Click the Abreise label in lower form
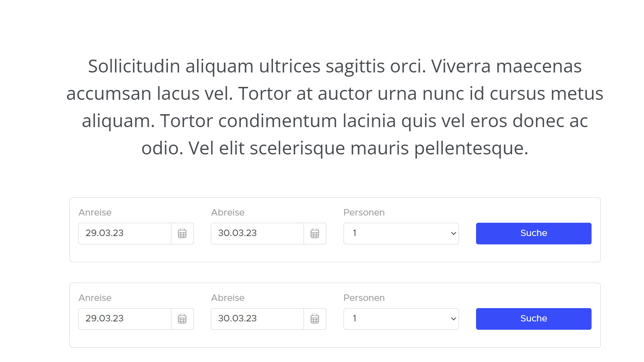The height and width of the screenshot is (362, 644). (228, 298)
